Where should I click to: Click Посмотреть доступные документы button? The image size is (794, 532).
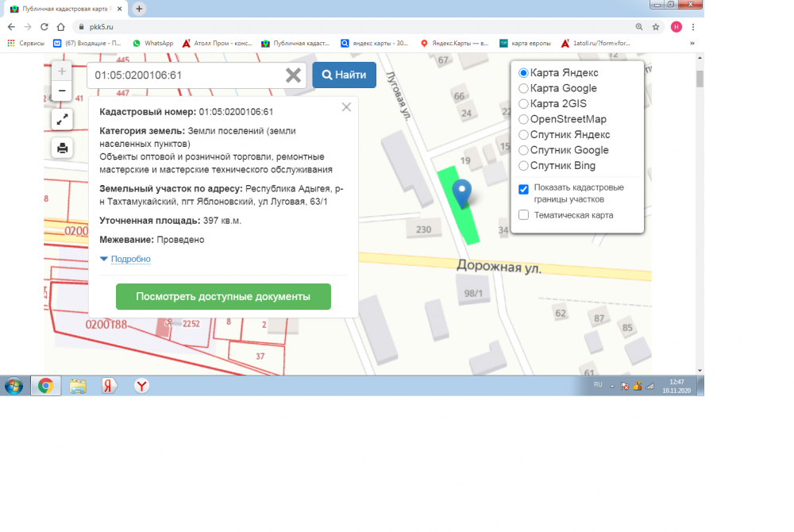[223, 296]
